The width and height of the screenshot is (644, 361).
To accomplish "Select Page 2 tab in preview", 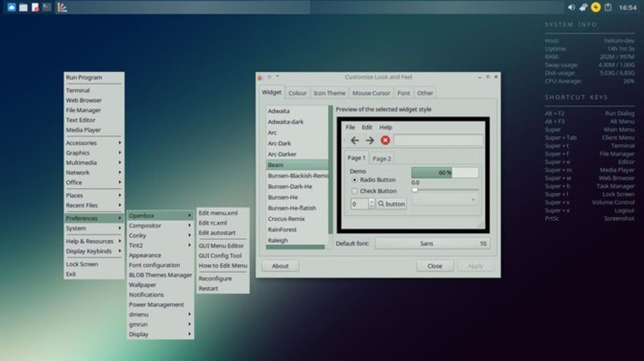I will tap(382, 159).
